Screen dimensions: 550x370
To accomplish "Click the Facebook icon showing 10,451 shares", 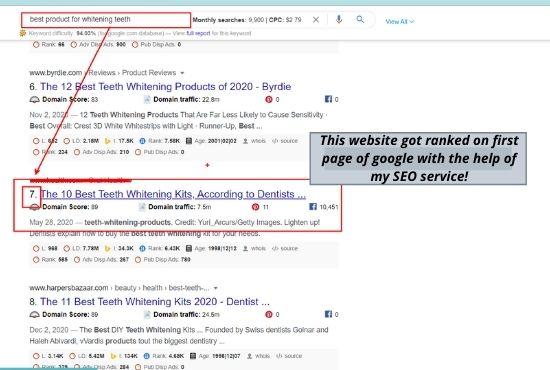I will [x=313, y=207].
